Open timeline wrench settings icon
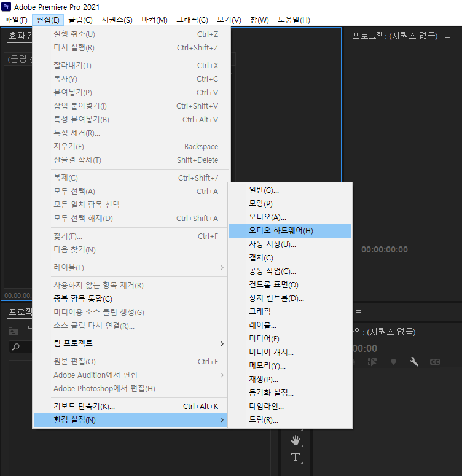 pyautogui.click(x=413, y=362)
